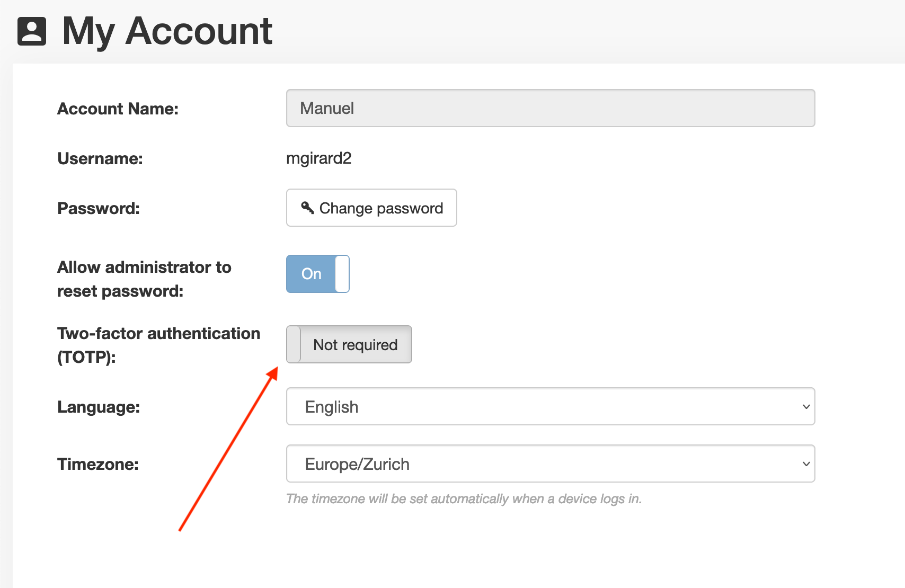Turn off the administrator reset password switch
The width and height of the screenshot is (905, 588).
click(x=317, y=274)
